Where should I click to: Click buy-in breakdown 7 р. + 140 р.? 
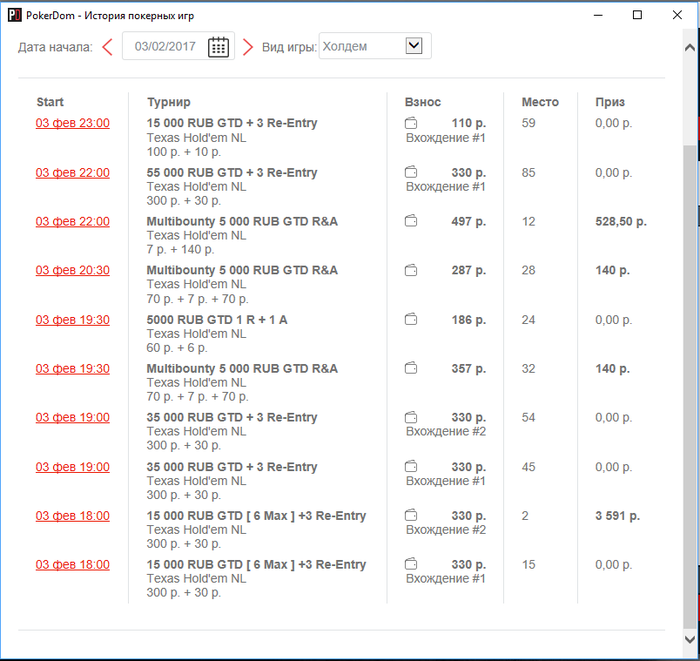(180, 249)
